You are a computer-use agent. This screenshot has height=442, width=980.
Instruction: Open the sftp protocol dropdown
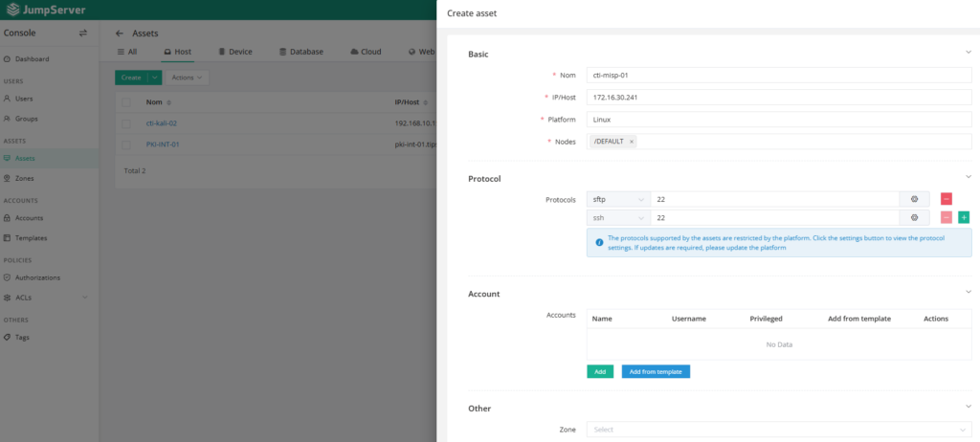click(617, 199)
